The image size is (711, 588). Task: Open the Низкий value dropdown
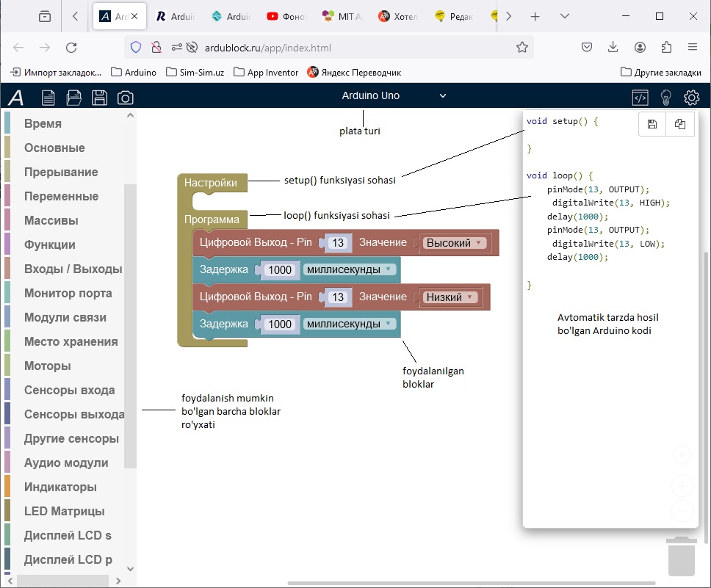click(x=449, y=297)
